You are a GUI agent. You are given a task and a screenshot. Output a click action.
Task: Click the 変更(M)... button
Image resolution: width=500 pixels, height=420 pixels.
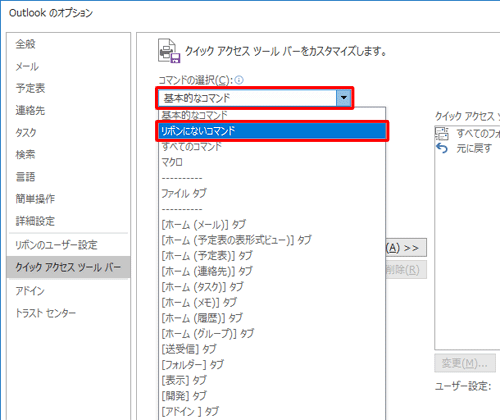click(464, 363)
